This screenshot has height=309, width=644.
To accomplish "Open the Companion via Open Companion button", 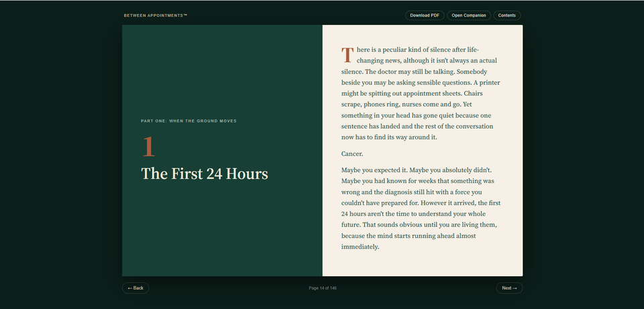I will 469,15.
